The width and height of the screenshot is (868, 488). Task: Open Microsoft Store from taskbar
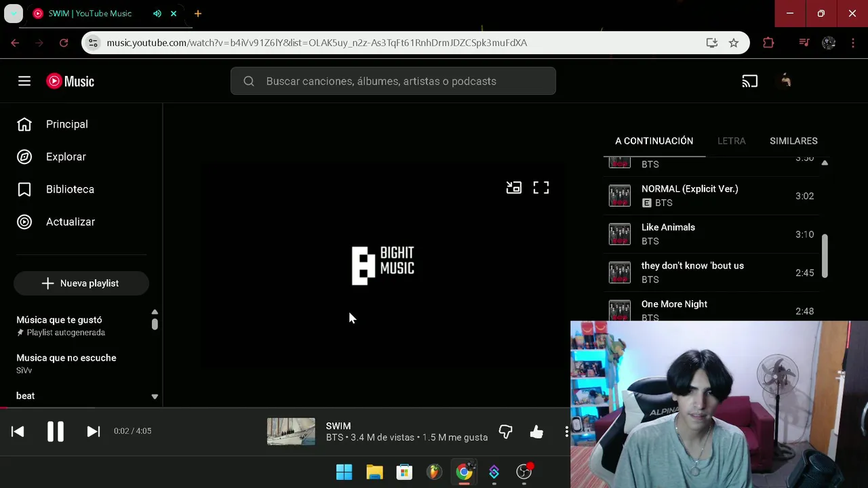point(404,472)
